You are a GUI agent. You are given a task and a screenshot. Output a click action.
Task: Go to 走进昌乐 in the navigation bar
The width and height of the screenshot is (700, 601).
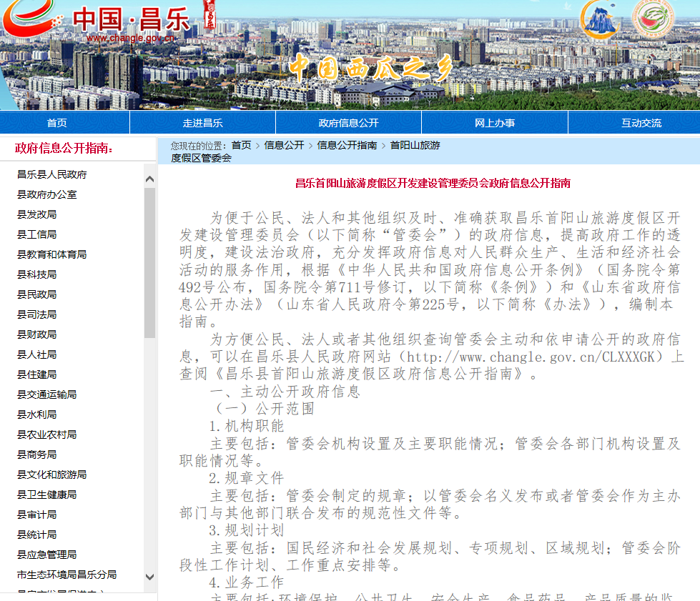(x=203, y=123)
